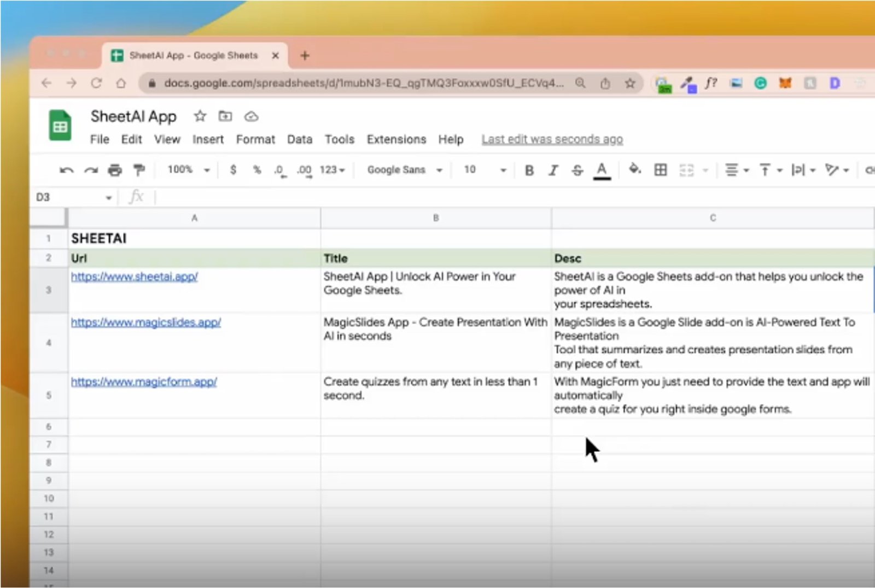875x588 pixels.
Task: Click the move to folder icon
Action: [x=225, y=116]
